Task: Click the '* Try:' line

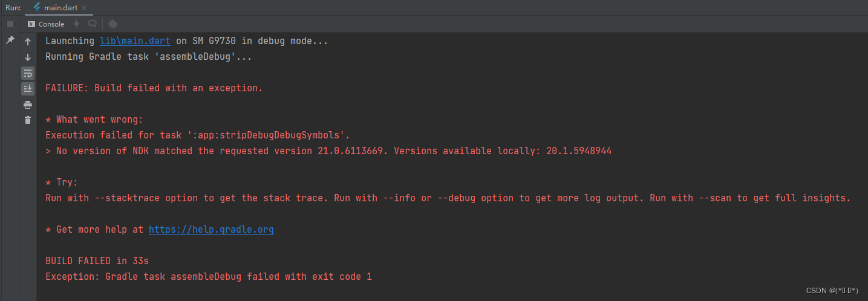Action: (62, 183)
